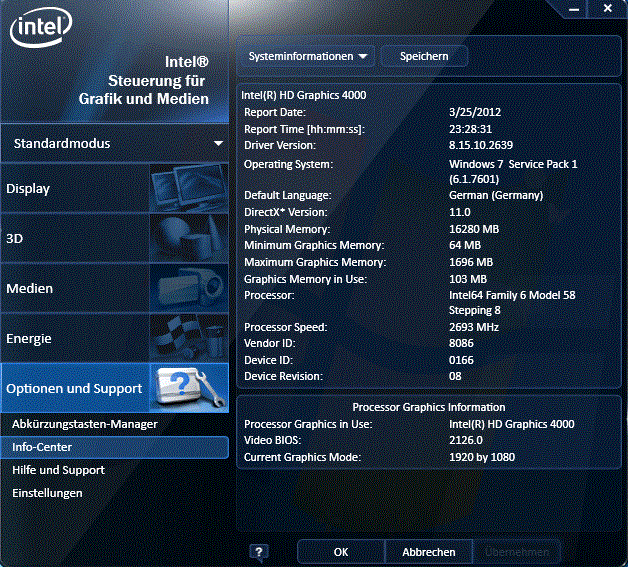Click the Energie checkered flag icon
The width and height of the screenshot is (628, 567).
[188, 339]
